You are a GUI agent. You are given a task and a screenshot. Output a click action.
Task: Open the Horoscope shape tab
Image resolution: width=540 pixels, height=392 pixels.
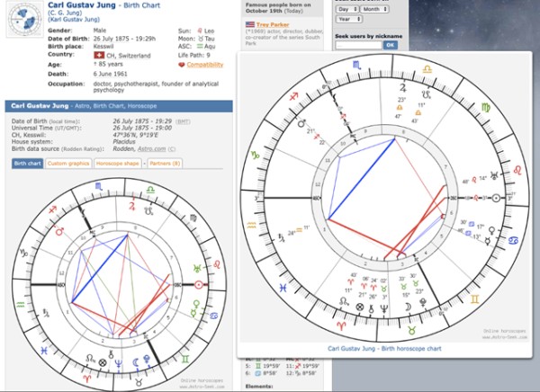[118, 164]
